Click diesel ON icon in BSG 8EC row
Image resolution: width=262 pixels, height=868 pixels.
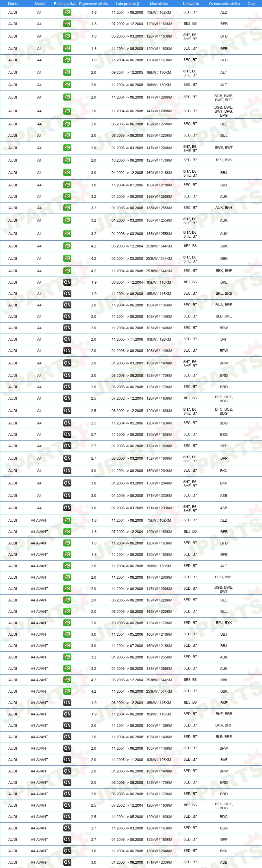click(x=67, y=435)
